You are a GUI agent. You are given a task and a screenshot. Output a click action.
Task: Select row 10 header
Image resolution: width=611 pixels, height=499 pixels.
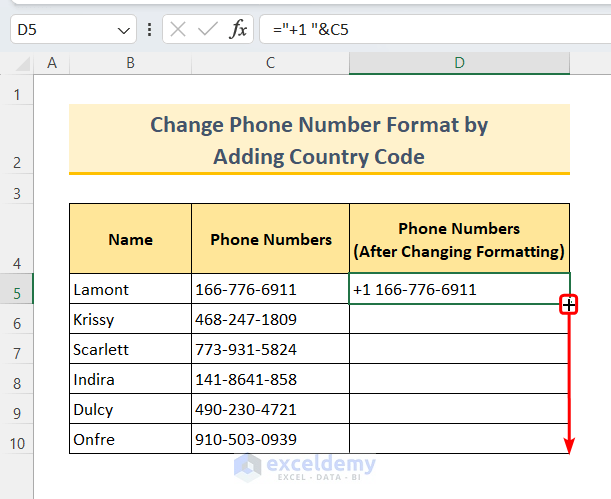[x=17, y=439]
